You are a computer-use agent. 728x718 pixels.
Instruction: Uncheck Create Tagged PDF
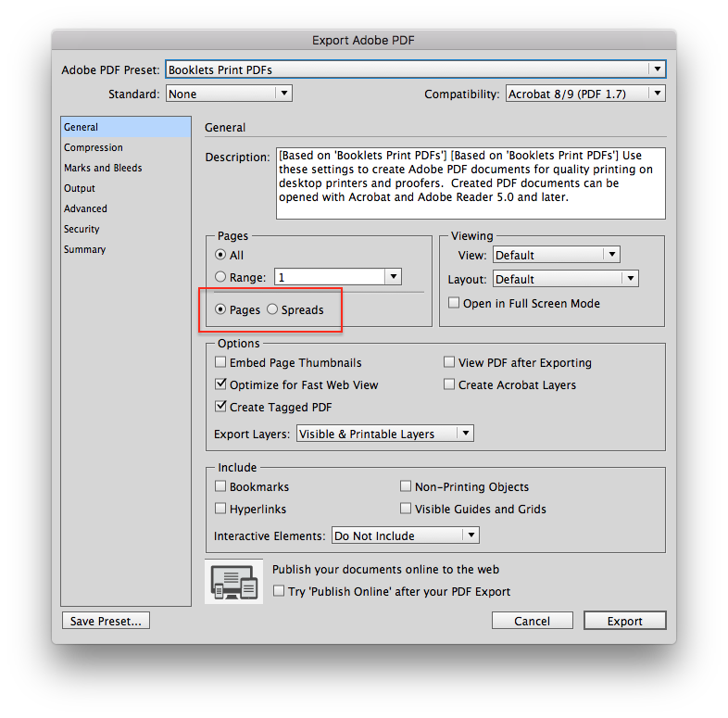click(x=220, y=407)
